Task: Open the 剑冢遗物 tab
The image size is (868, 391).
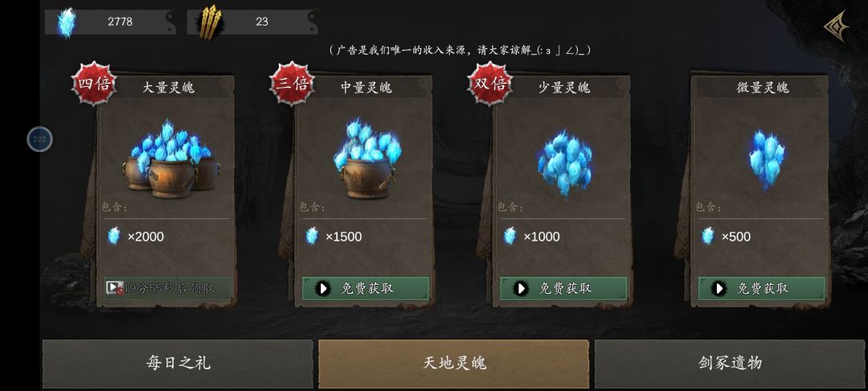Action: pyautogui.click(x=730, y=364)
